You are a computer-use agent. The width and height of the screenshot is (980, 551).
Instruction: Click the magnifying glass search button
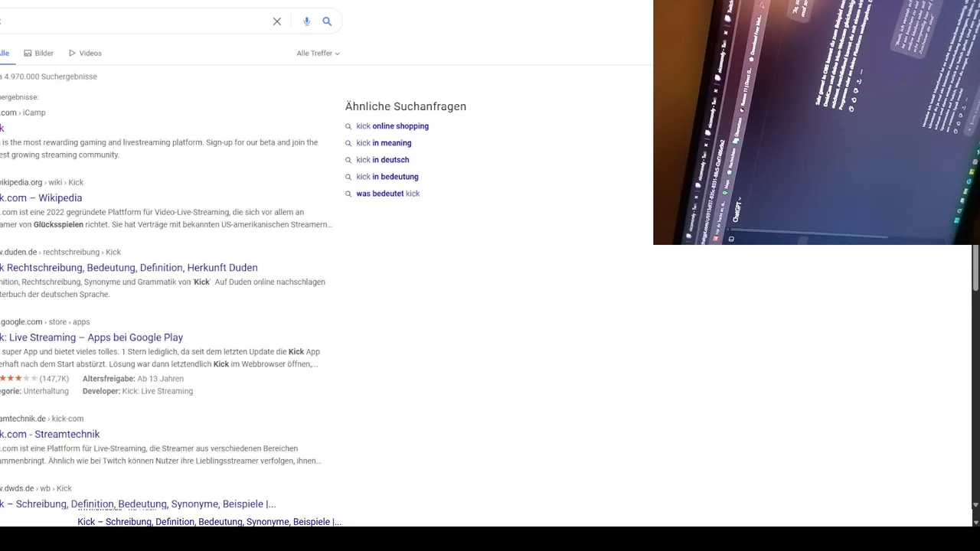(x=327, y=21)
